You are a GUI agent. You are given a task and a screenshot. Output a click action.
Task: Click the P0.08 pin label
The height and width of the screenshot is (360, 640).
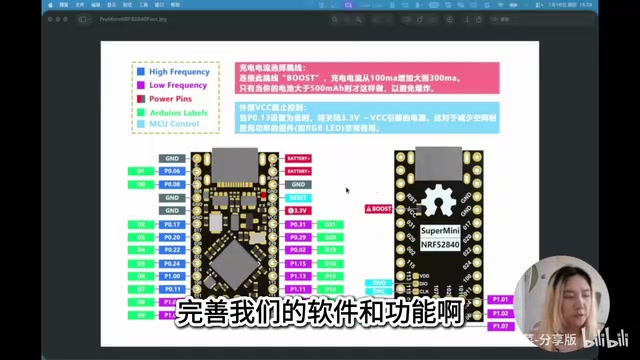(x=172, y=184)
